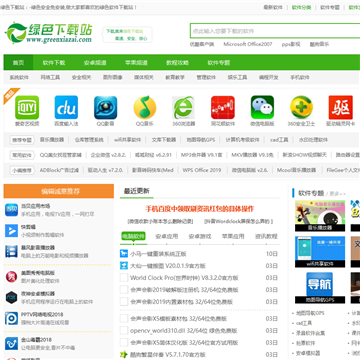The image size is (360, 360).
Task: Open the black Nox emulator icon
Action: (x=11, y=297)
